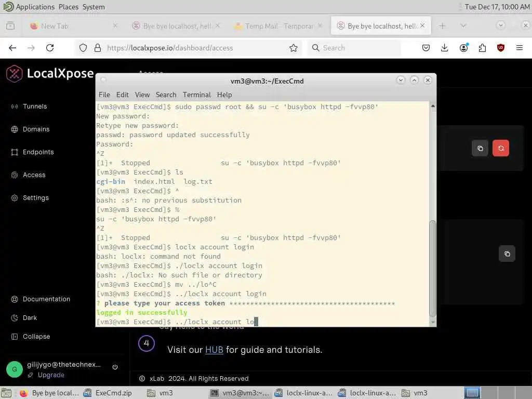The height and width of the screenshot is (399, 532).
Task: Open the Places menu
Action: (x=68, y=7)
